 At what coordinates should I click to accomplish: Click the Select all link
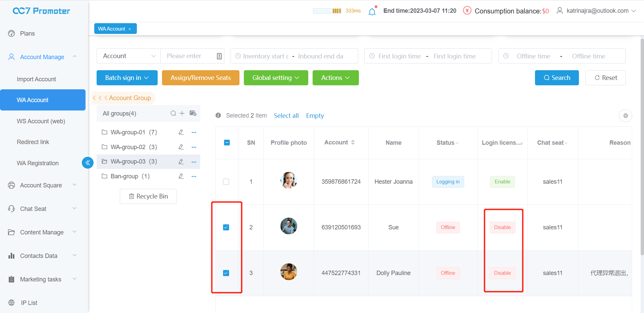click(286, 116)
